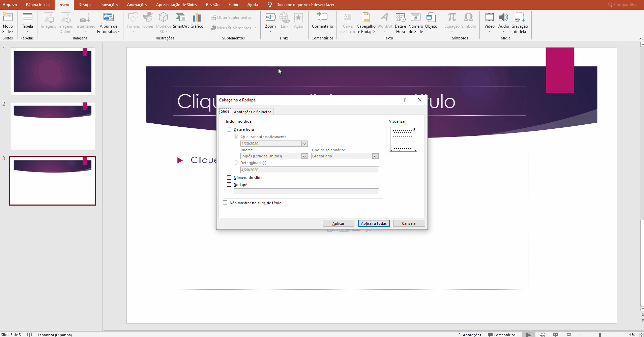
Task: Enable the Número do slide checkbox
Action: click(x=229, y=178)
